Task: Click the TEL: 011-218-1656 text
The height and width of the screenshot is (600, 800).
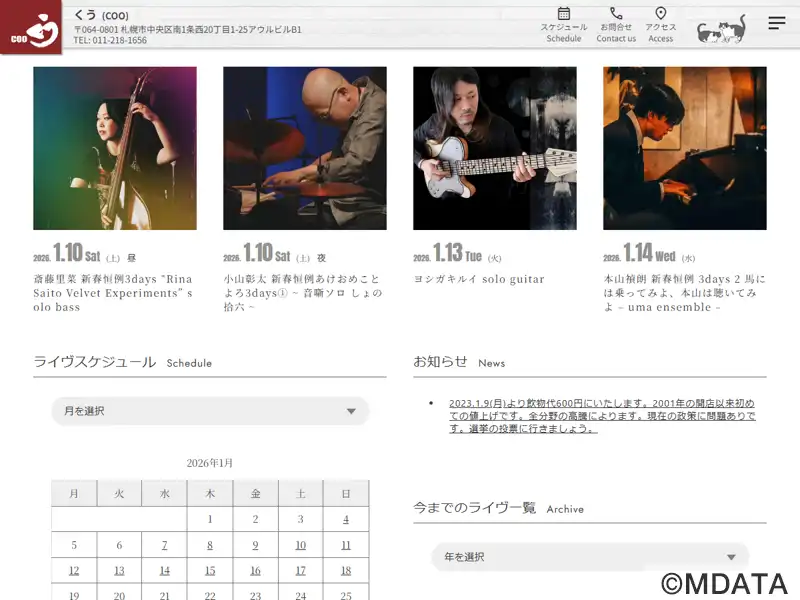Action: pos(110,40)
